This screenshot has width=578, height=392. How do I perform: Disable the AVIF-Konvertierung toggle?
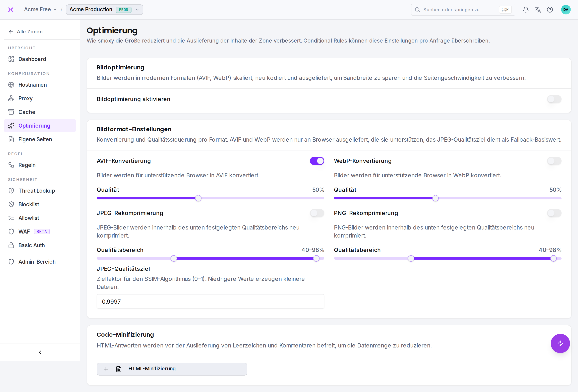pos(317,161)
